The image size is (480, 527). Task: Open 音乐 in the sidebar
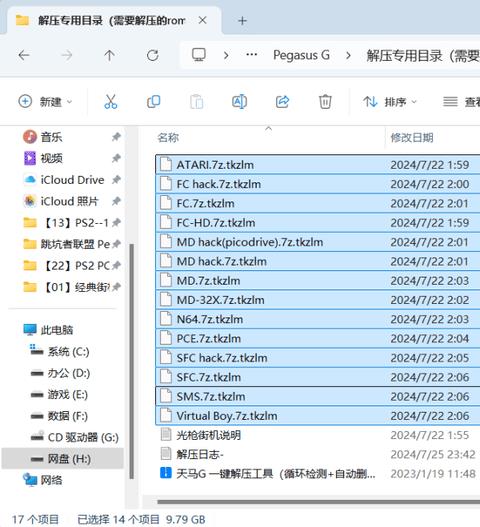click(51, 137)
